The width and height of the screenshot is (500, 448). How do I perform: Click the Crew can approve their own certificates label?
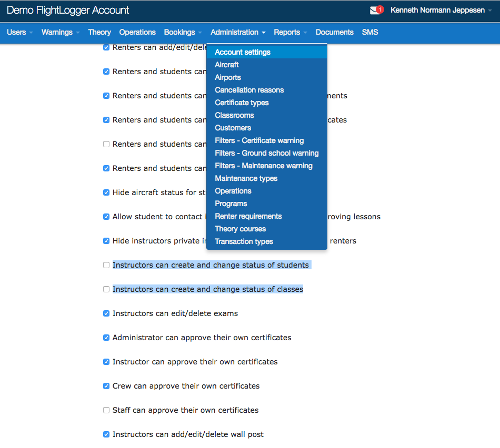(x=186, y=386)
